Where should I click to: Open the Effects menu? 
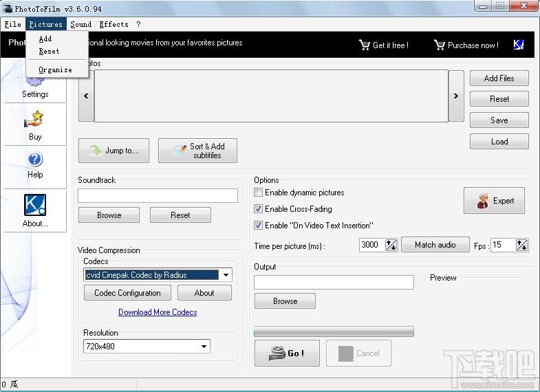(x=114, y=24)
